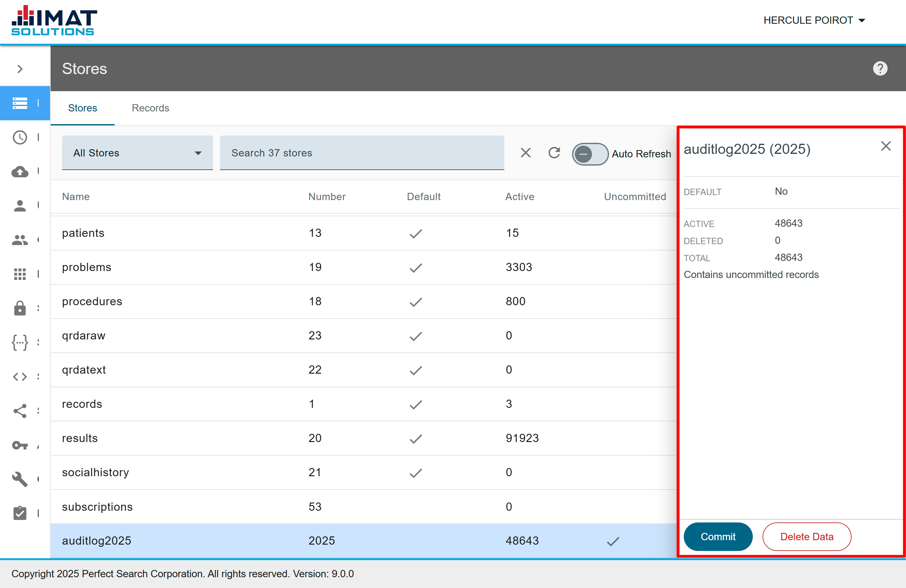This screenshot has width=906, height=588.
Task: Click the Search 37 stores field
Action: point(362,153)
